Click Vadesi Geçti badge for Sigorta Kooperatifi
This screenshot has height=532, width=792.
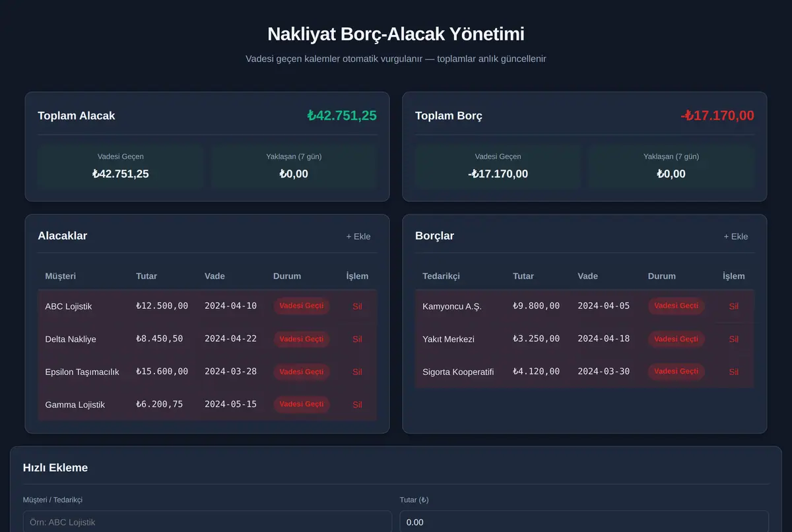click(676, 372)
